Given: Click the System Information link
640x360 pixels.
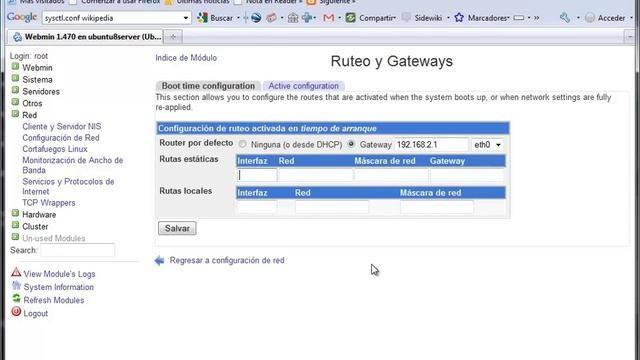Looking at the screenshot, I should pos(58,287).
